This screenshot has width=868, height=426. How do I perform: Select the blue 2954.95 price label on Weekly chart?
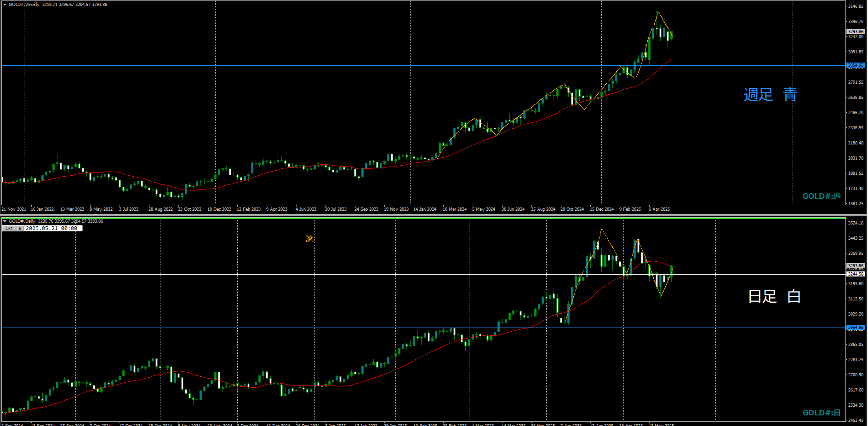pyautogui.click(x=856, y=65)
